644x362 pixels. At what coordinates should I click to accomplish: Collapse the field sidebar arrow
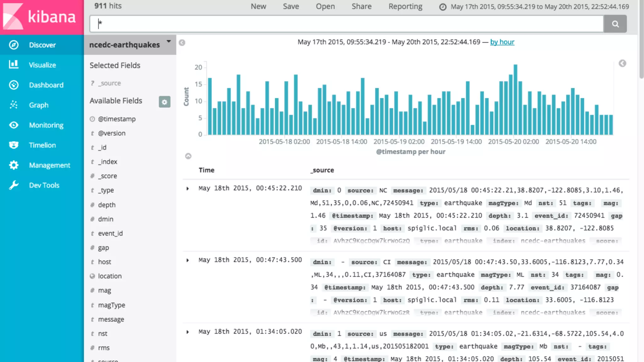pos(182,43)
